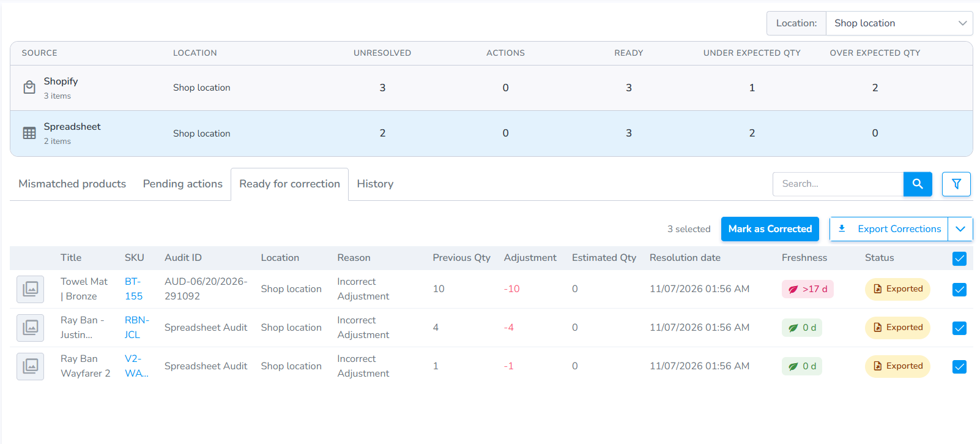Focus the Search text field
Screen dimensions: 980x444
coord(838,184)
